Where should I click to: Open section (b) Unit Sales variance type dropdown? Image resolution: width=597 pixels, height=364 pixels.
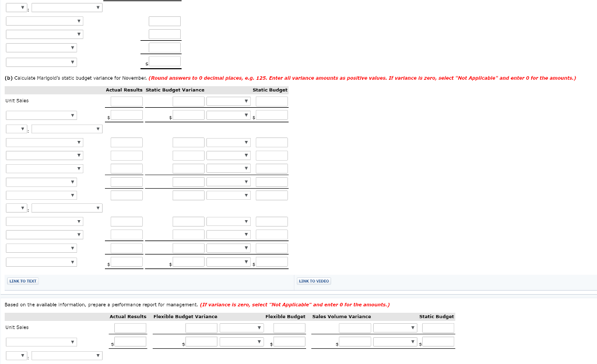click(x=229, y=101)
